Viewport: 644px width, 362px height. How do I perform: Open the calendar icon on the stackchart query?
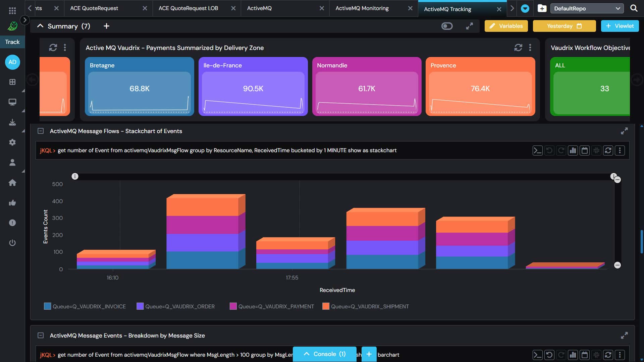click(585, 150)
